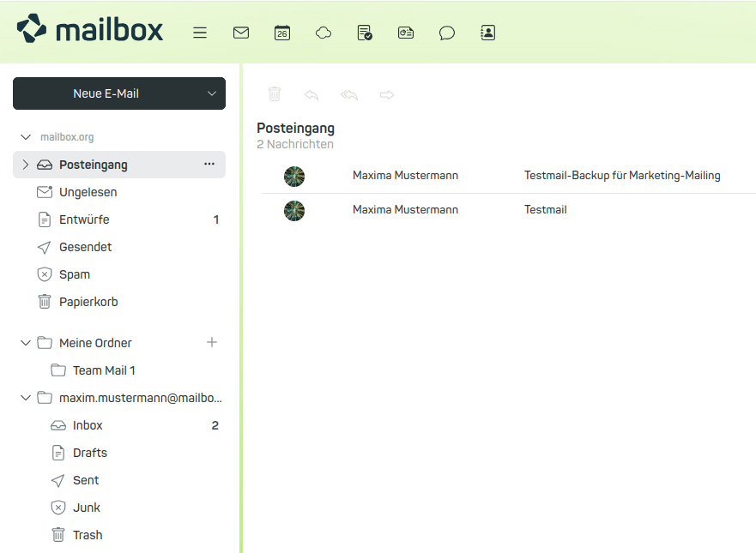
Task: Open the chat bubble icon
Action: pyautogui.click(x=447, y=33)
